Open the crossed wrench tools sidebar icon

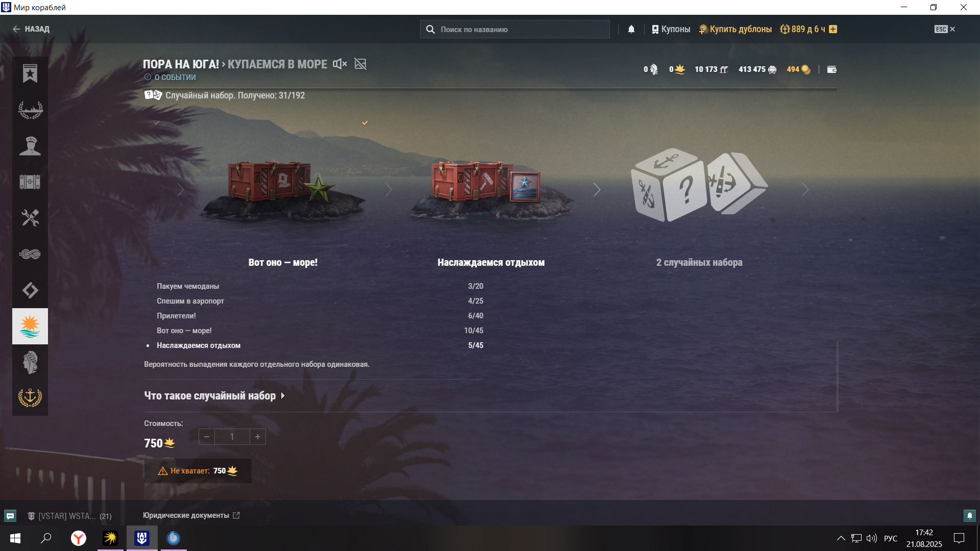pyautogui.click(x=30, y=218)
